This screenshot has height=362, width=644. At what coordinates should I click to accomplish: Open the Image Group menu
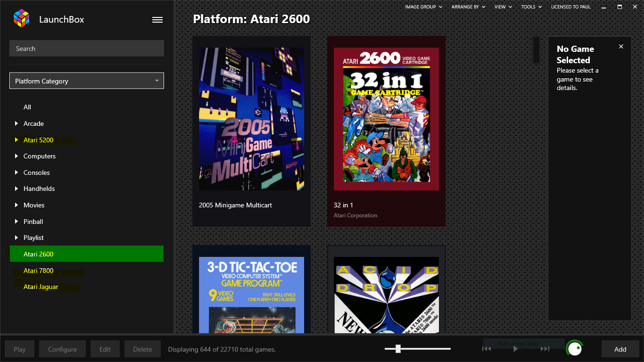point(423,7)
